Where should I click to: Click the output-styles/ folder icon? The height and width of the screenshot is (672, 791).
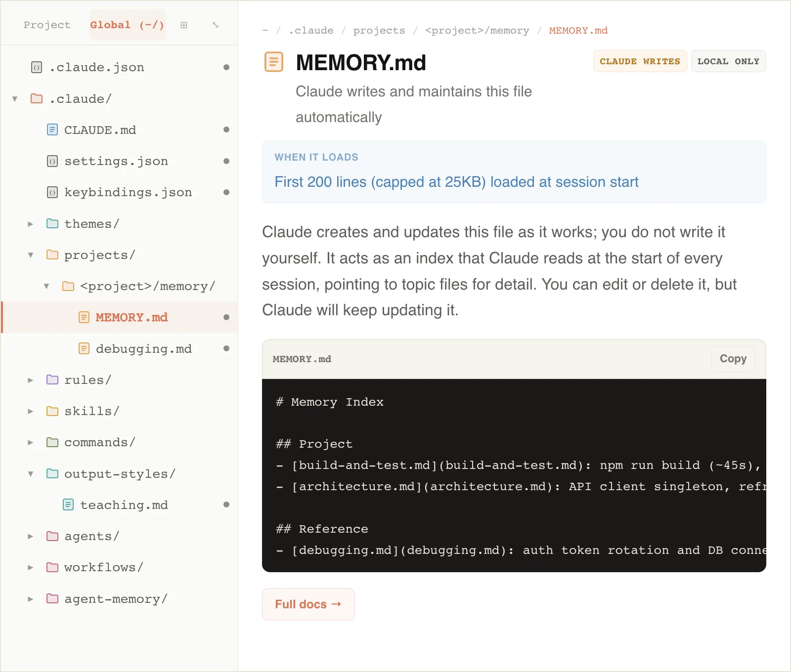pyautogui.click(x=52, y=473)
